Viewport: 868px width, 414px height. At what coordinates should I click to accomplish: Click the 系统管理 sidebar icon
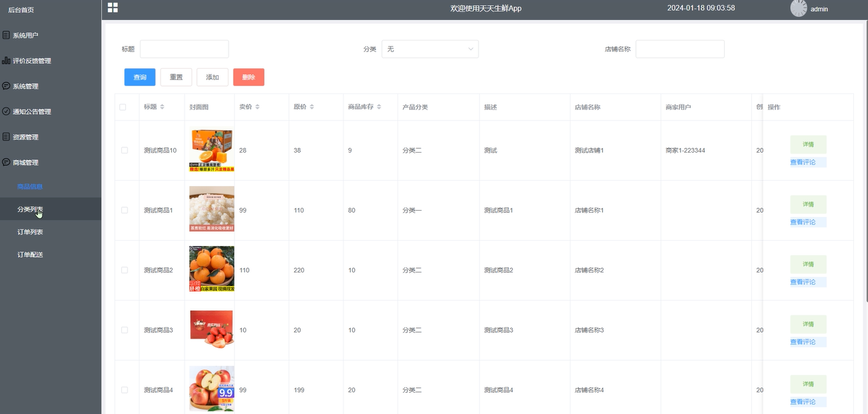coord(6,85)
